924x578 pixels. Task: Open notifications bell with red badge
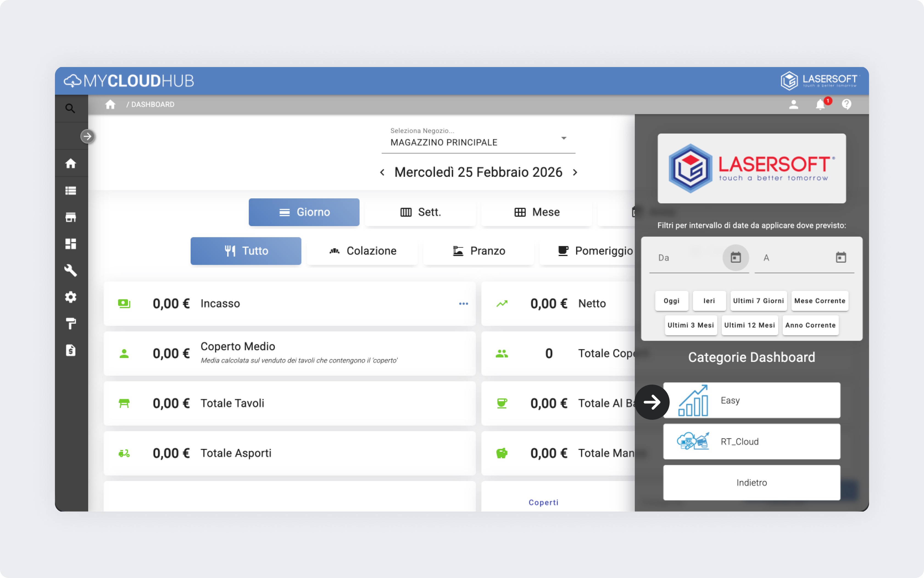820,104
